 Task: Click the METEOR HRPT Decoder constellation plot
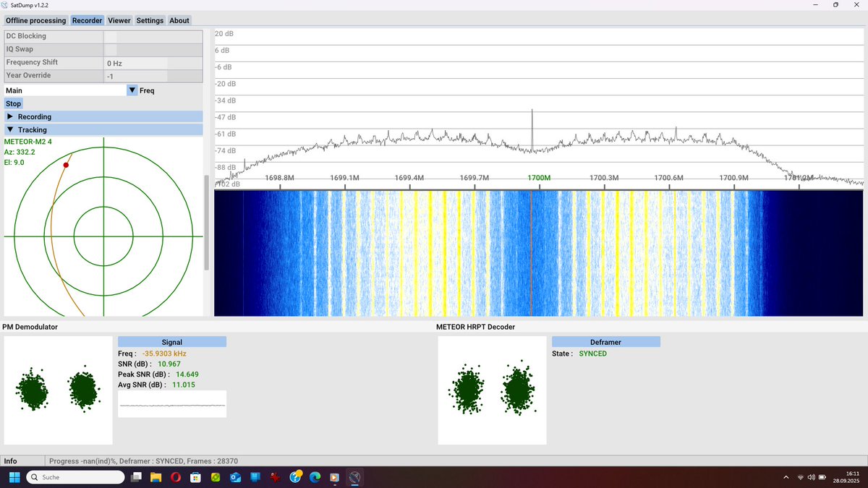pyautogui.click(x=493, y=390)
